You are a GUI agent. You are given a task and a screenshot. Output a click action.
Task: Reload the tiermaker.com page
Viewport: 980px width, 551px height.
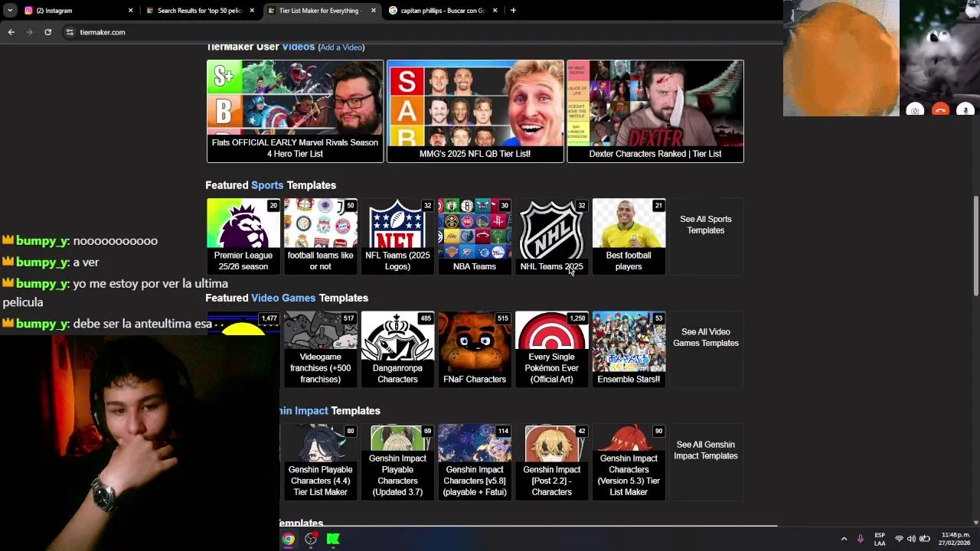(x=47, y=32)
